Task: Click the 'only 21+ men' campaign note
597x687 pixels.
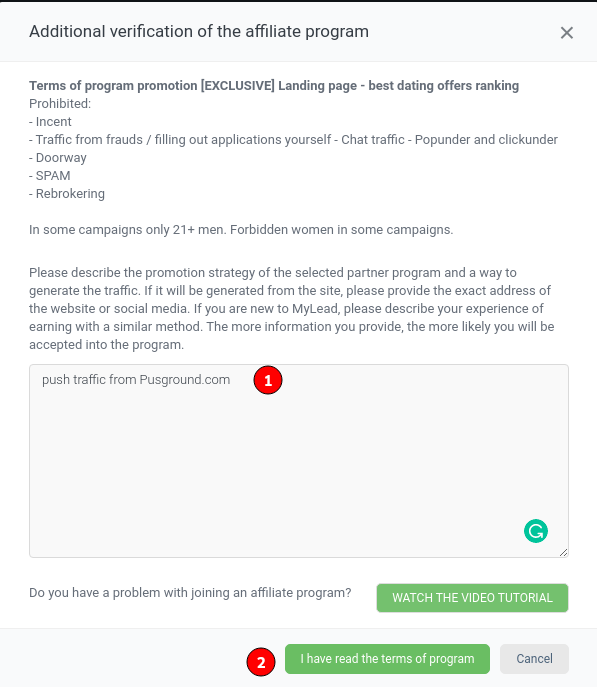Action: point(241,230)
